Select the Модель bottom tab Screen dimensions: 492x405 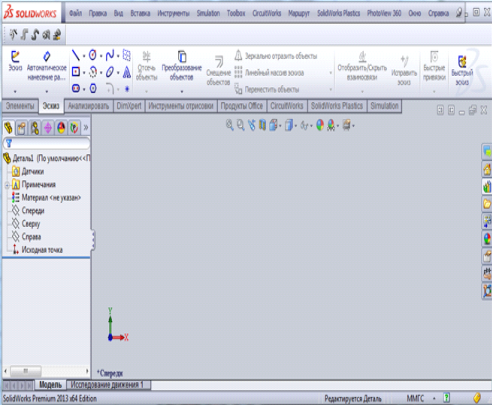pyautogui.click(x=50, y=385)
